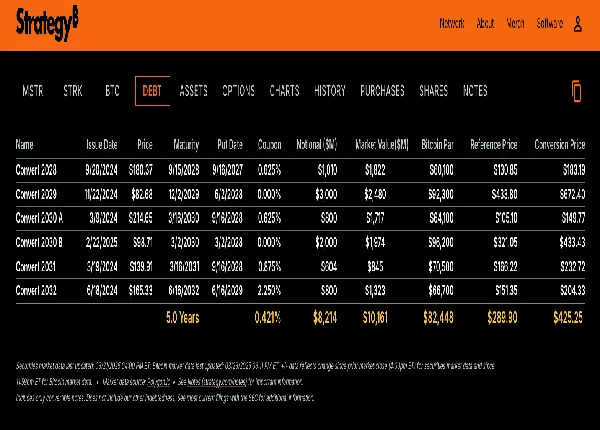Click the Notional ($M) column header
Viewport: 600px width, 430px height.
tap(317, 145)
